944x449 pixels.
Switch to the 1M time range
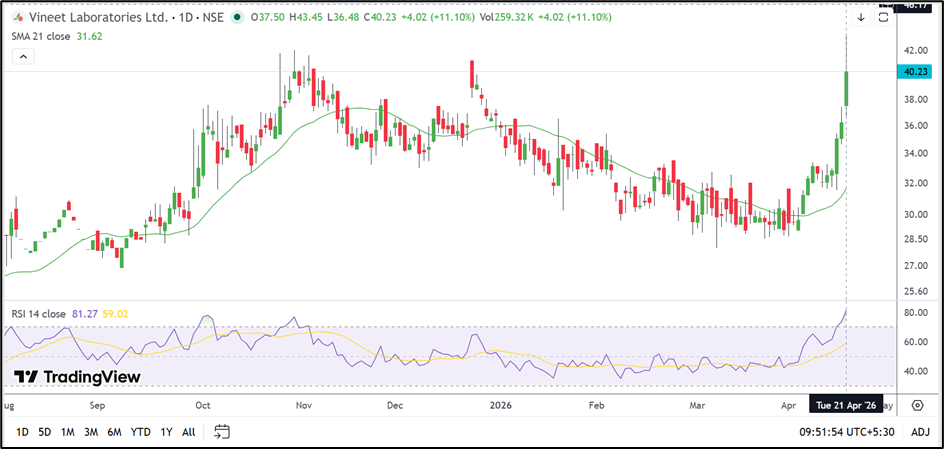(68, 432)
